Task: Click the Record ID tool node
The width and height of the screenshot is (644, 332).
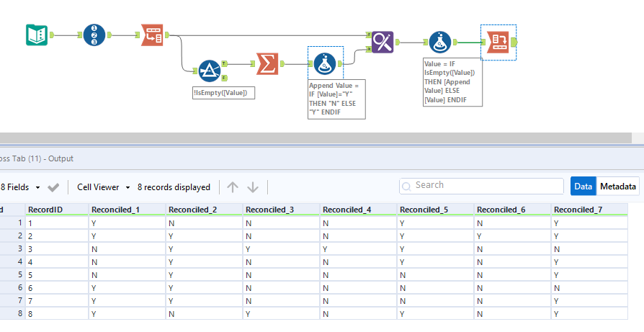Action: click(x=94, y=35)
